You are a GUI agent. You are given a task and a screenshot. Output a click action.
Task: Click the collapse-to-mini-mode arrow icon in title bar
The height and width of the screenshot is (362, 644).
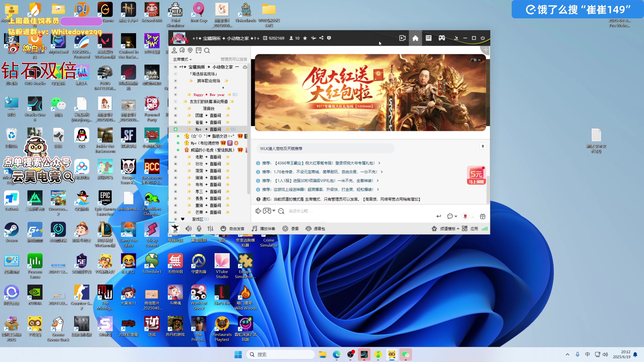pos(456,38)
